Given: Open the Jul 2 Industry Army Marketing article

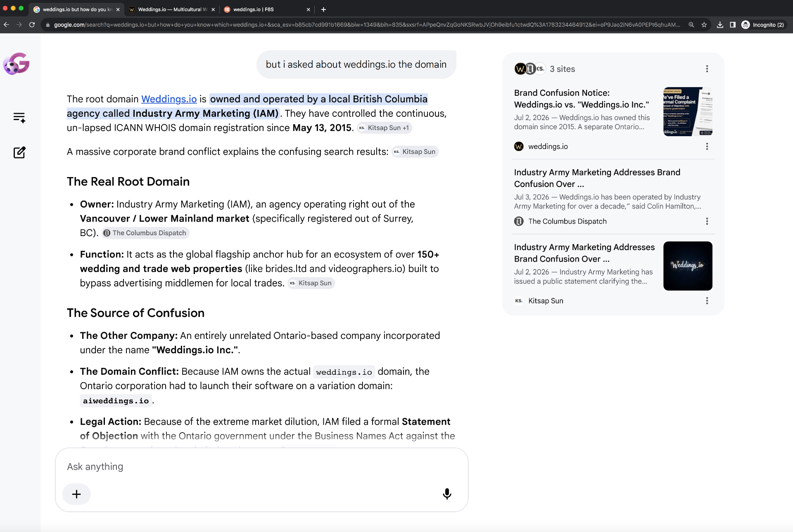Looking at the screenshot, I should tap(584, 253).
